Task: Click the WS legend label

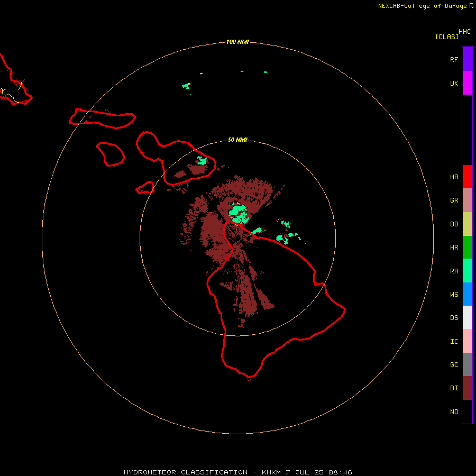Action: pyautogui.click(x=454, y=295)
